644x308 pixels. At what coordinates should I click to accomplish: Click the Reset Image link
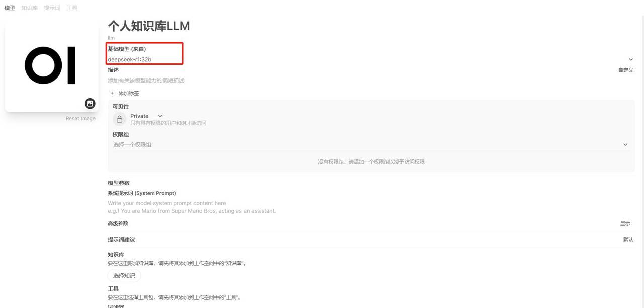click(x=80, y=119)
